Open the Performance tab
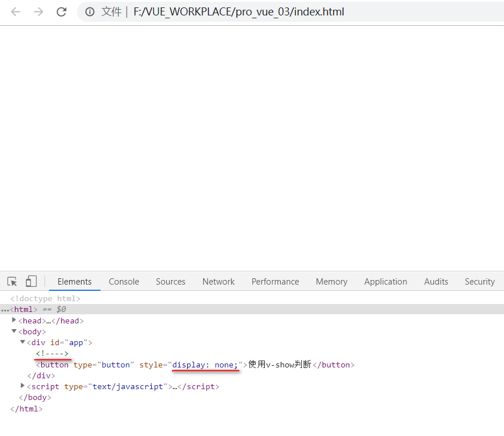 click(x=275, y=282)
